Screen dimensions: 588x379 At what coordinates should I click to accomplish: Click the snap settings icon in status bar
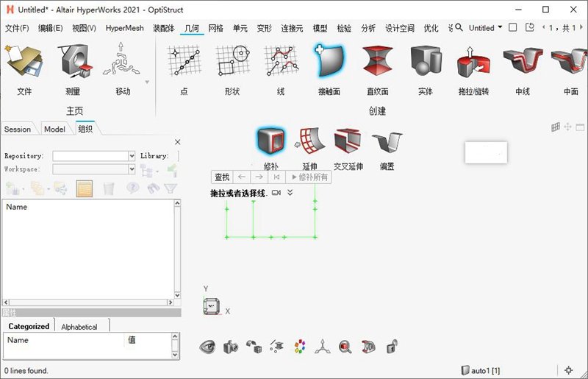(568, 370)
